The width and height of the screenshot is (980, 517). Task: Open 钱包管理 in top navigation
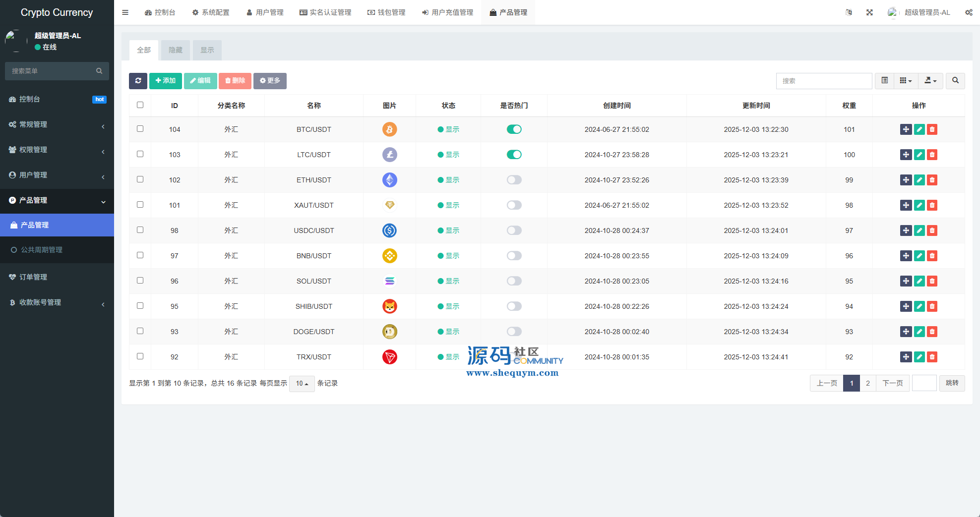386,12
